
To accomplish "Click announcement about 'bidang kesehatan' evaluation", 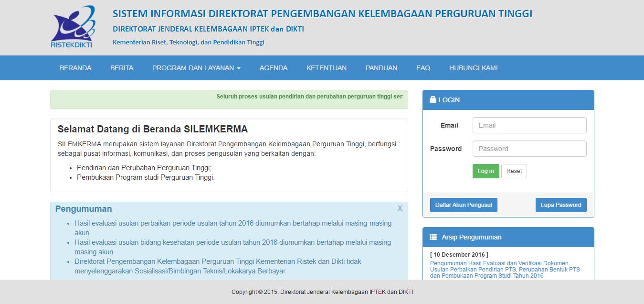I will 234,247.
